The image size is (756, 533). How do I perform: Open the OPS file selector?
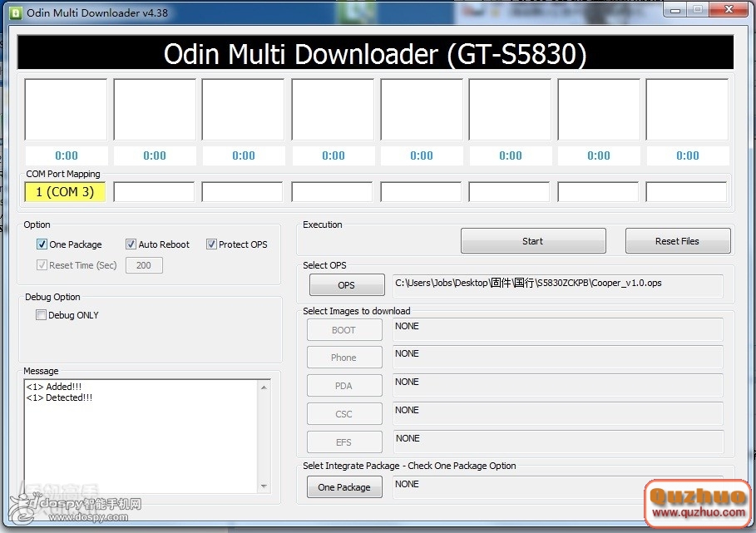346,284
